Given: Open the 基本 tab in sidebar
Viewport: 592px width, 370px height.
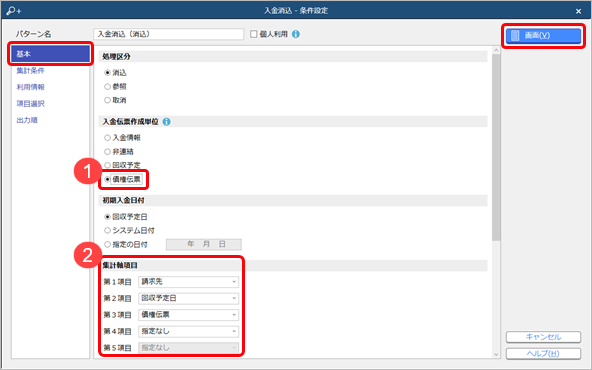Looking at the screenshot, I should point(50,54).
